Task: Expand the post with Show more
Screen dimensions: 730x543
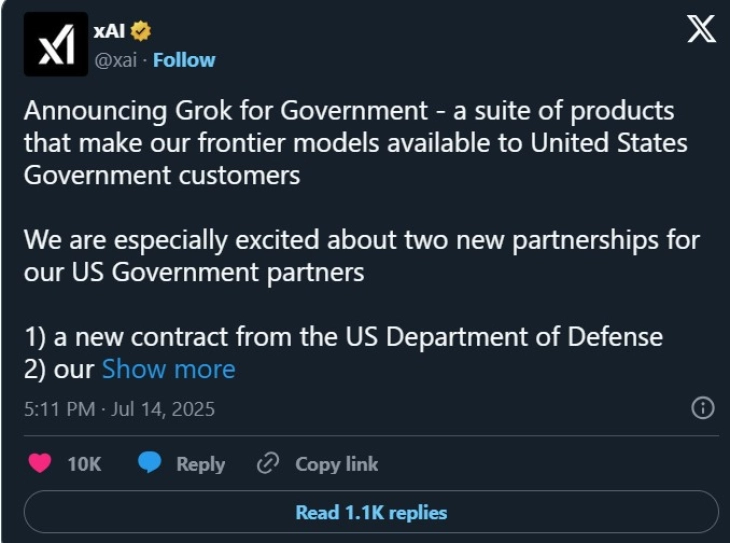Action: [x=168, y=369]
